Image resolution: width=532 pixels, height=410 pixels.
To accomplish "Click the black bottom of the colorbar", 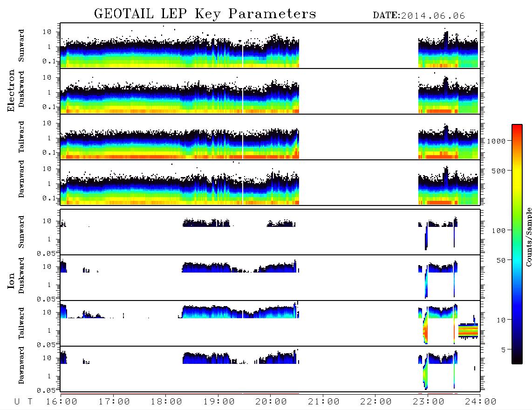I will [x=517, y=361].
